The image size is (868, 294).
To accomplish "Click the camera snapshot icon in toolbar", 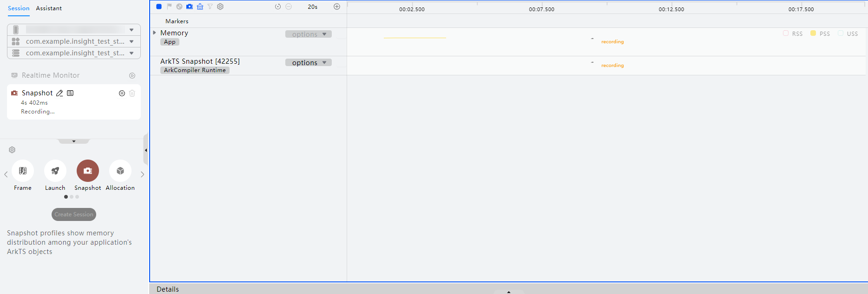I will tap(190, 7).
